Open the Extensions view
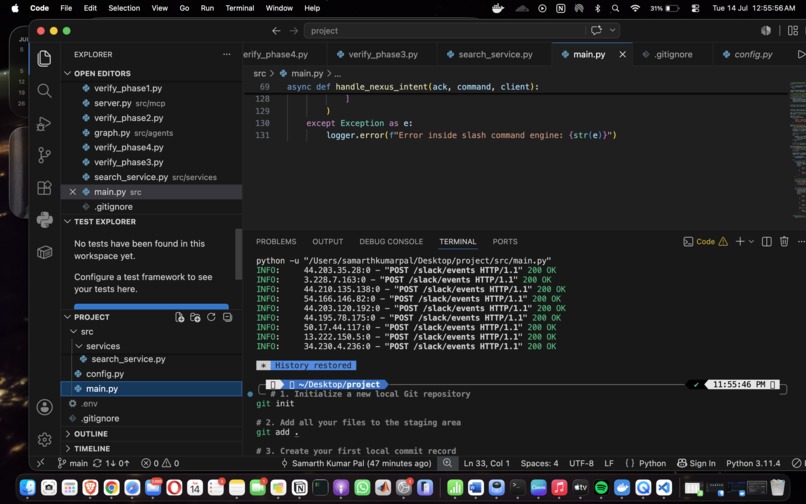The image size is (806, 504). click(x=45, y=188)
